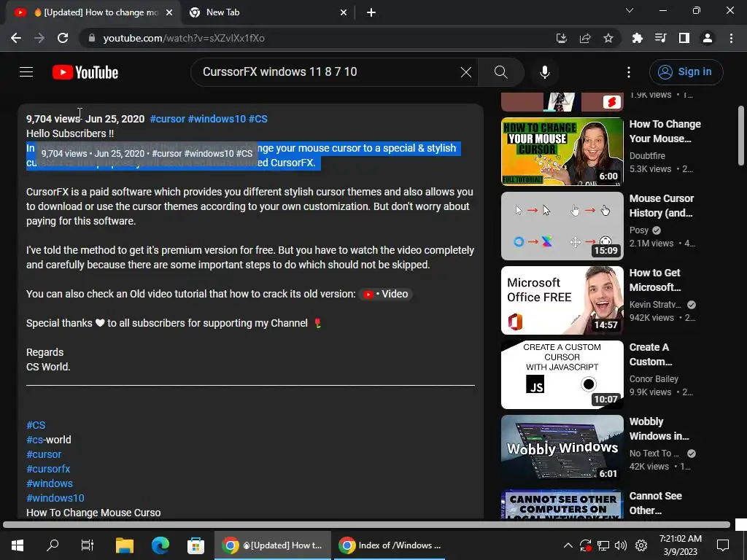This screenshot has height=560, width=747.
Task: Click the forward navigation arrow
Action: pyautogui.click(x=39, y=38)
